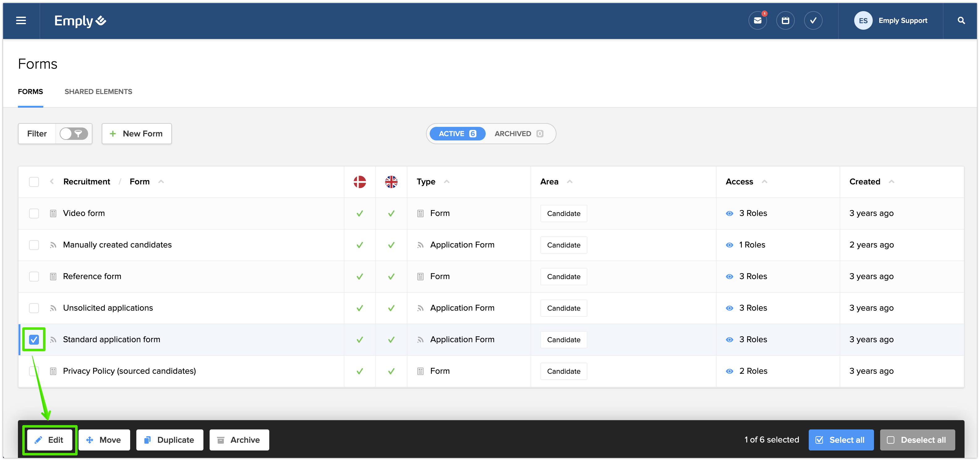Check the Video form checkbox
This screenshot has height=461, width=980.
coord(34,213)
